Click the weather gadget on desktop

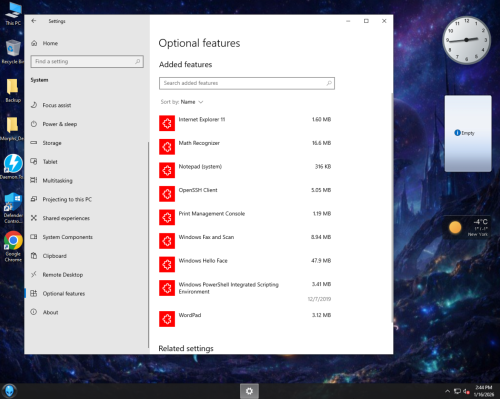[467, 227]
